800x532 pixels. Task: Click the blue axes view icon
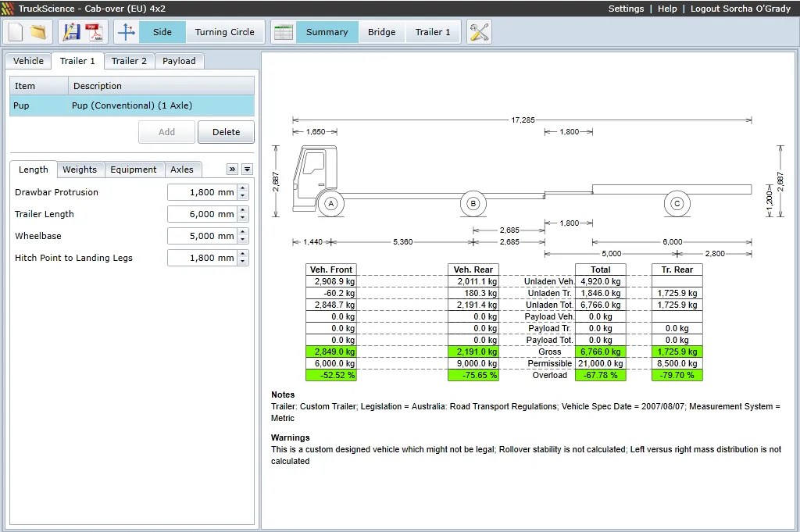[127, 32]
